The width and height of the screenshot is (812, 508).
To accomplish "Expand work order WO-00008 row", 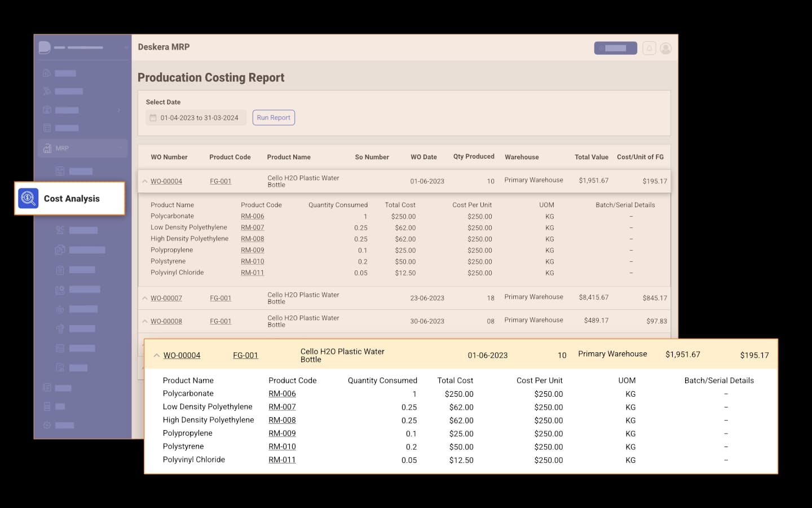I will (145, 321).
